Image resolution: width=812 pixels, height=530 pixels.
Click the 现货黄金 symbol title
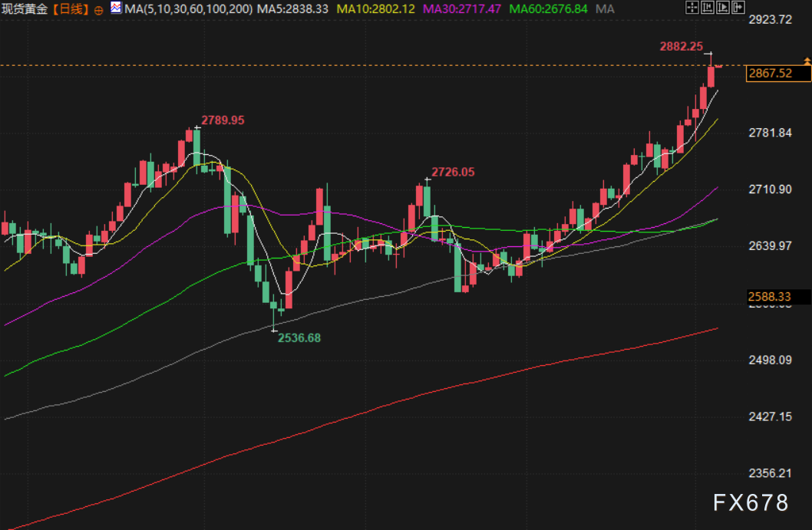pos(25,8)
